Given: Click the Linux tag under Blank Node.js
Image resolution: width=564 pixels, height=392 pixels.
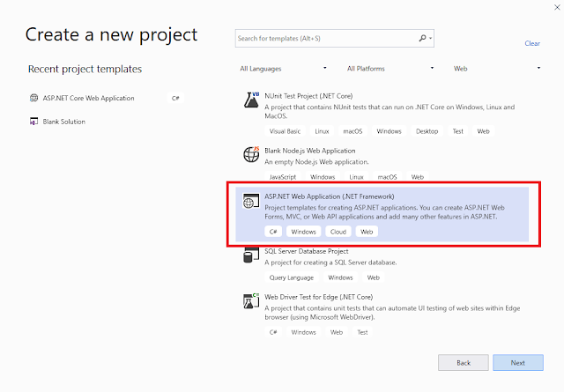Looking at the screenshot, I should click(356, 177).
